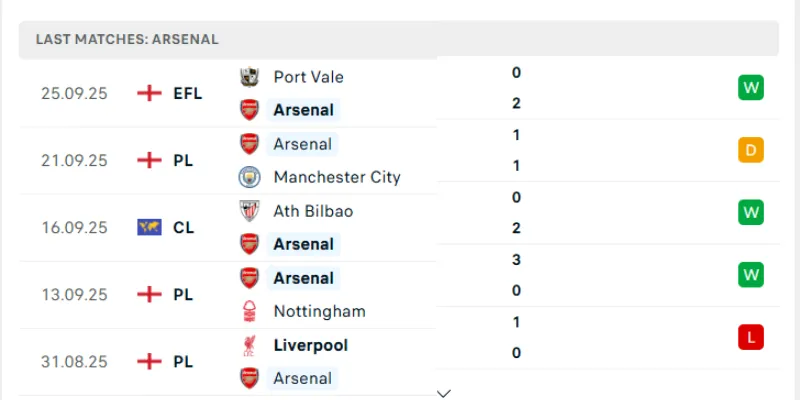Click the Nottingham club crest
The image size is (800, 400).
point(249,311)
